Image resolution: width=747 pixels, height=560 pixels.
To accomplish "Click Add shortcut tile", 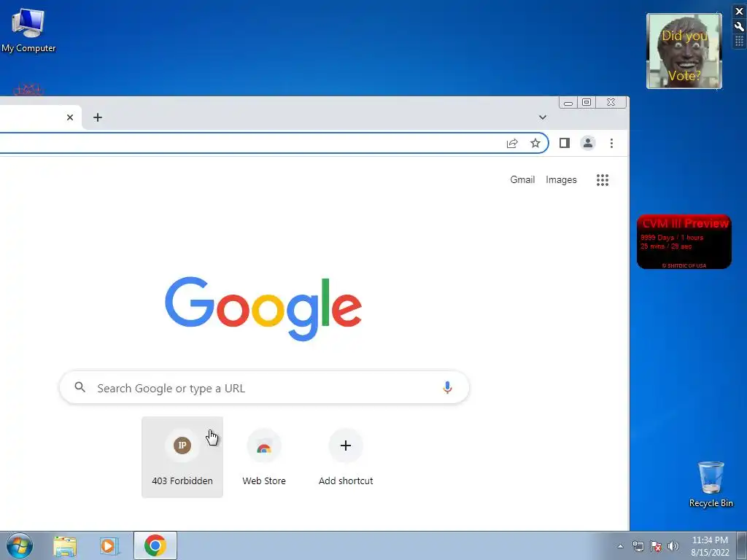I will pyautogui.click(x=346, y=457).
